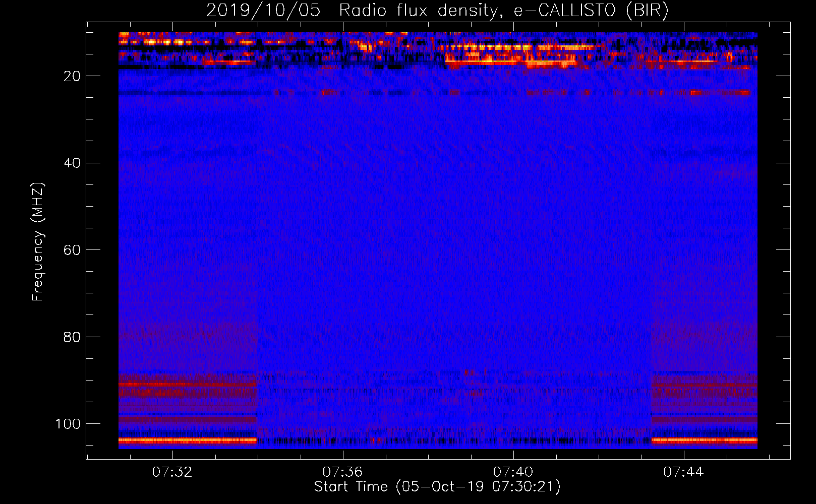Viewport: 816px width, 504px height.
Task: Click the 100 MHz frequency tick label
Action: [x=68, y=424]
